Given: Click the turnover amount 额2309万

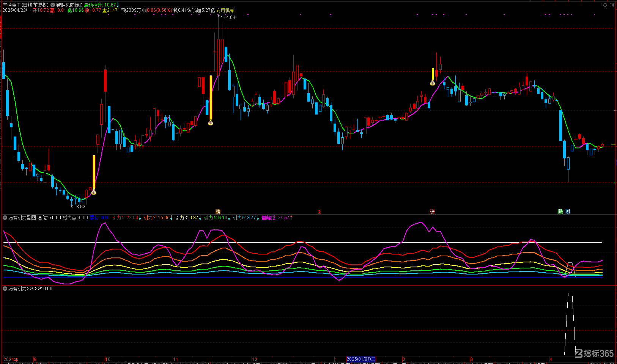Looking at the screenshot, I should click(131, 10).
